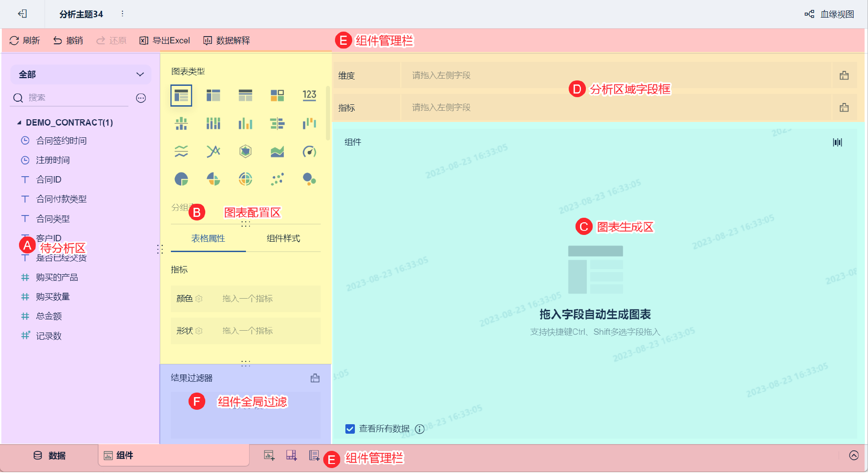Collapse the DEMO_CONTRACT(1) tree node
Screen dimensions: 868x473
coord(19,122)
